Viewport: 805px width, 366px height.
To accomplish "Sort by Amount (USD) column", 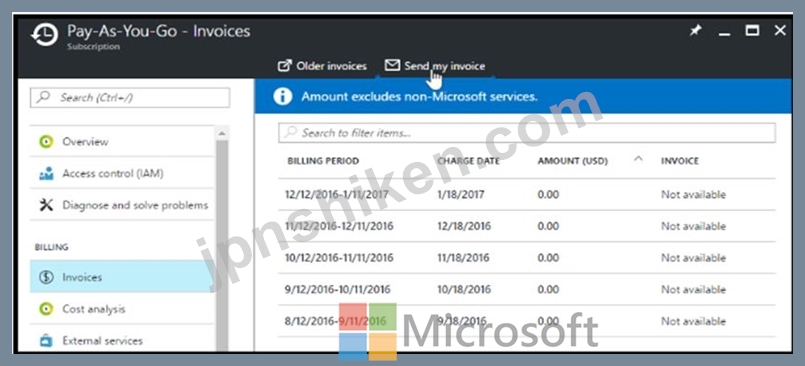I will 572,161.
